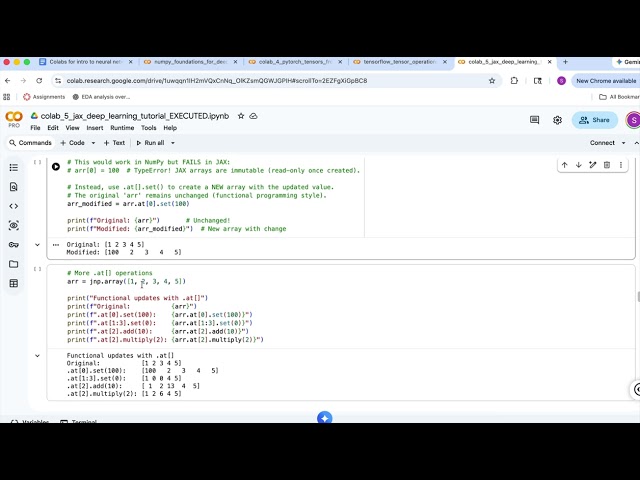
Task: Open the View menu
Action: pyautogui.click(x=73, y=128)
